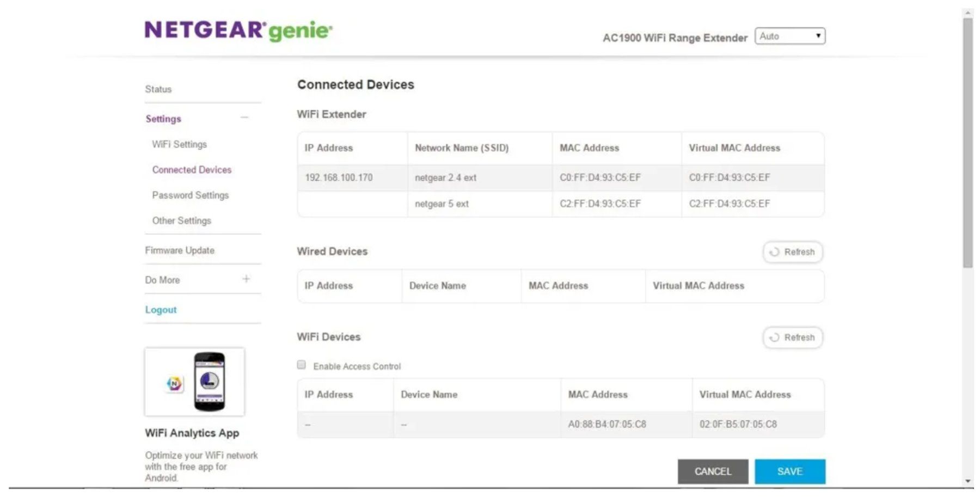
Task: Click the scrollbar down arrow
Action: tap(967, 481)
